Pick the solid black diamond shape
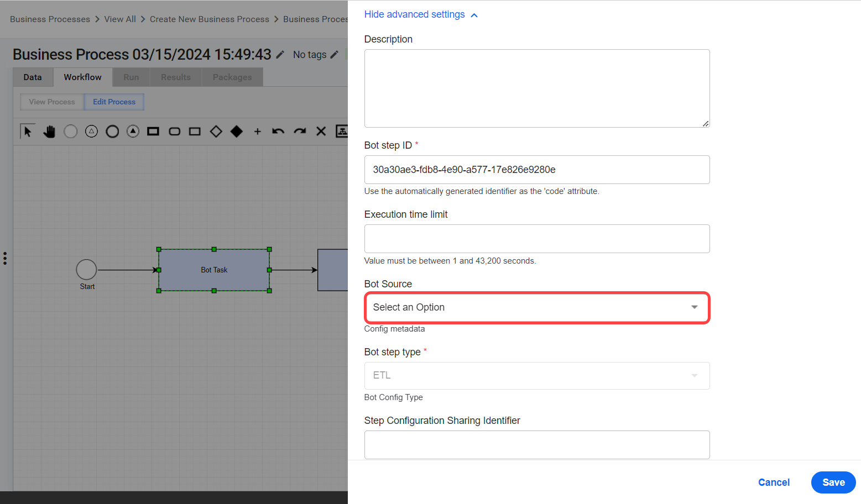The width and height of the screenshot is (861, 504). 237,132
